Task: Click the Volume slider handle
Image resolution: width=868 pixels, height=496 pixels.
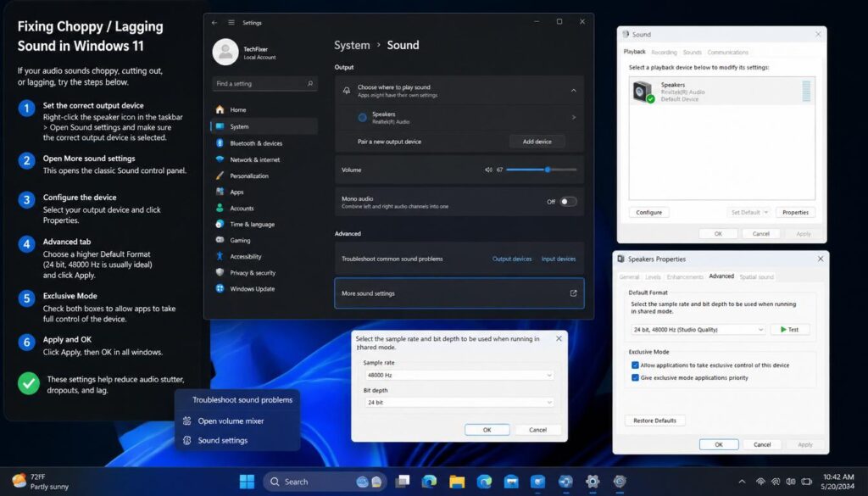Action: click(x=548, y=170)
